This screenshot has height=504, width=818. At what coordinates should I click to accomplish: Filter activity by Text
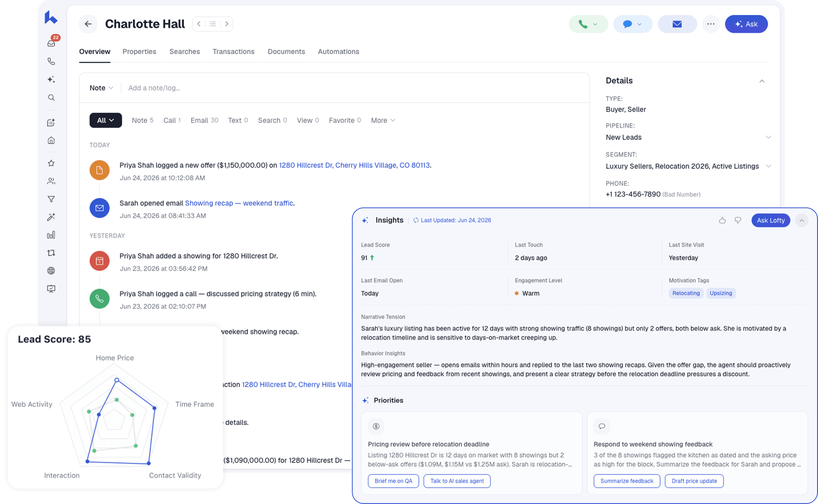pos(238,120)
